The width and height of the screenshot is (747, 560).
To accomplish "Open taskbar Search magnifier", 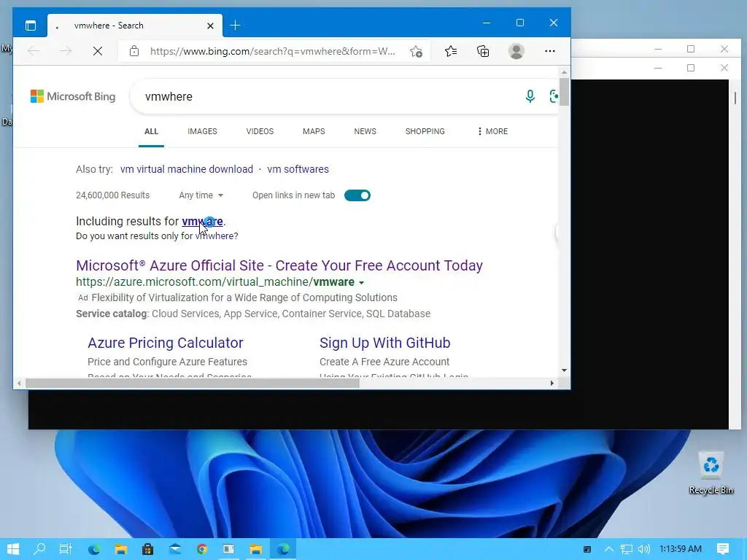I will (x=39, y=549).
